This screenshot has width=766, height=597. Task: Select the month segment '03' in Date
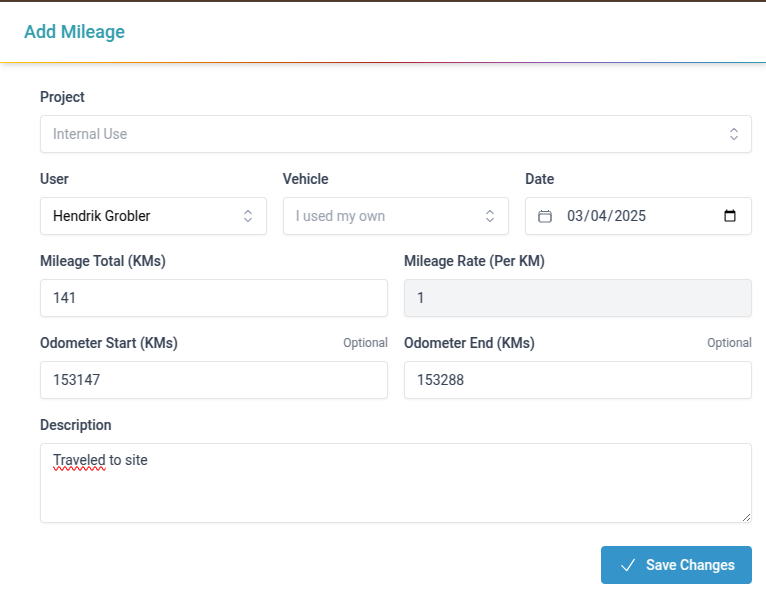pyautogui.click(x=576, y=216)
